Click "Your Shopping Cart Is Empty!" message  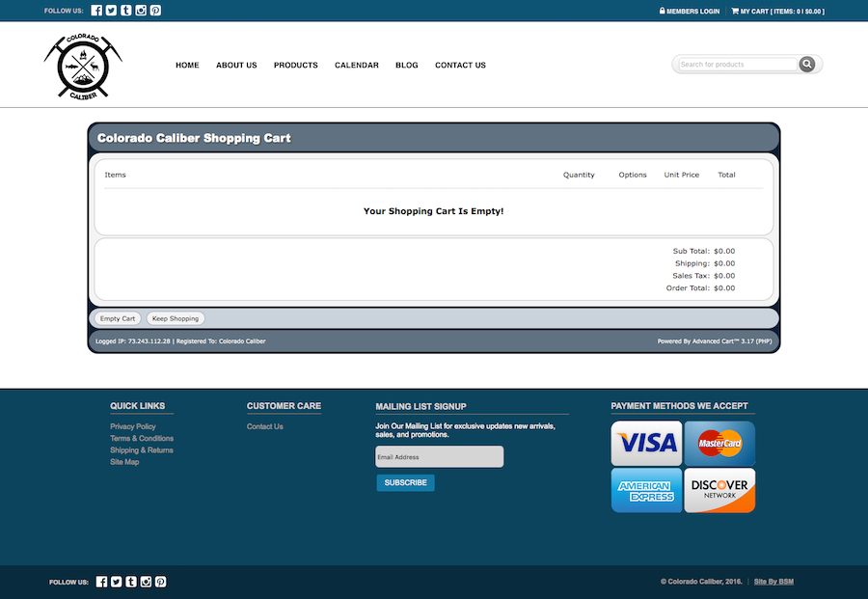point(433,211)
